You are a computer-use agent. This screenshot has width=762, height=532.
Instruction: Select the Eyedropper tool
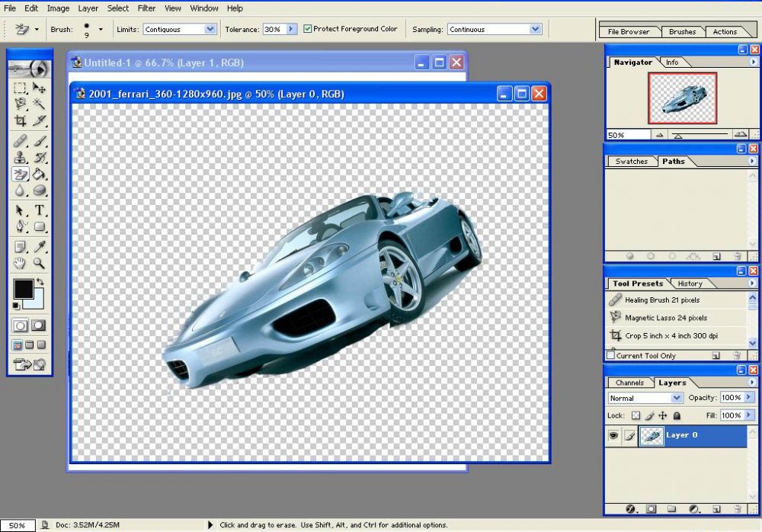point(39,246)
